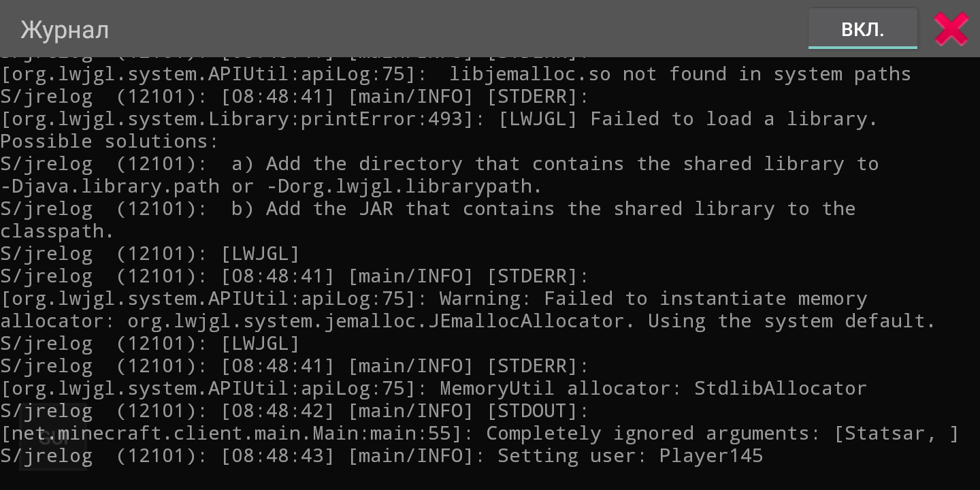Select the Журнал title in the header
This screenshot has height=490, width=980.
click(x=65, y=29)
